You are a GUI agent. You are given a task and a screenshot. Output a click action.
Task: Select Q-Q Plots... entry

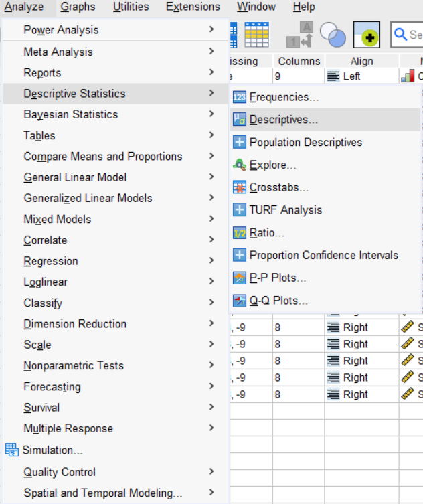[x=325, y=301]
